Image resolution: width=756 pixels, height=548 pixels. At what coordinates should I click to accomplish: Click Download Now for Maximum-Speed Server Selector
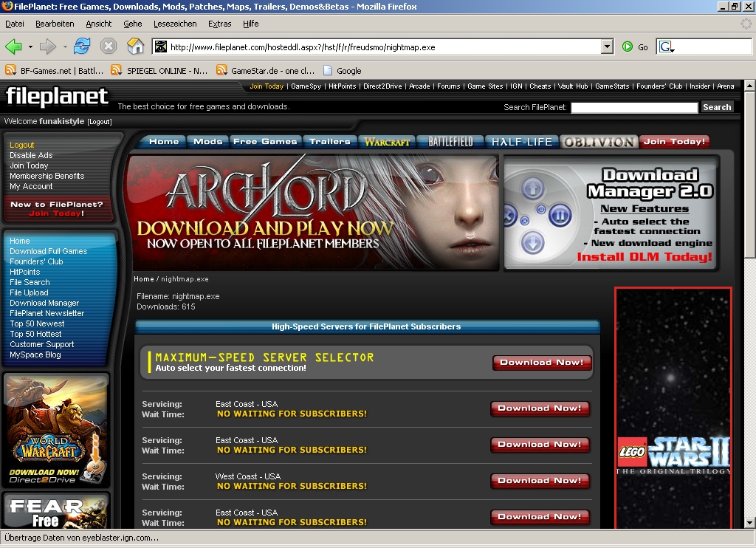coord(542,363)
